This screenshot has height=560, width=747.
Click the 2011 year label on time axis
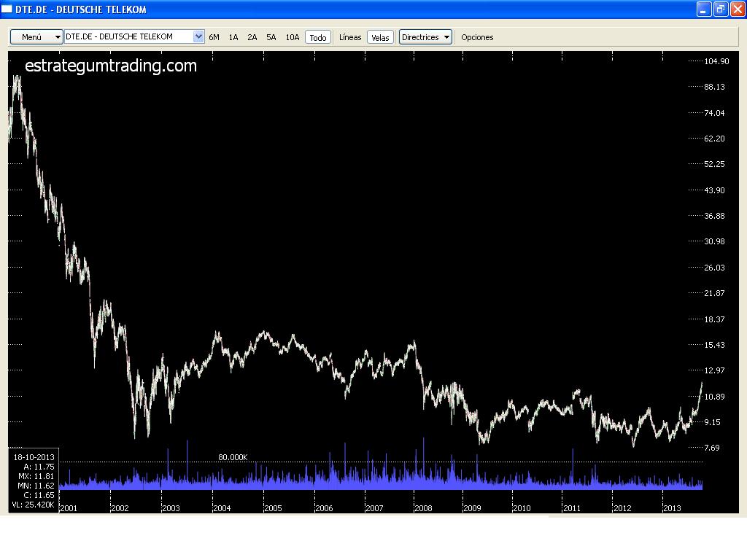coord(572,508)
